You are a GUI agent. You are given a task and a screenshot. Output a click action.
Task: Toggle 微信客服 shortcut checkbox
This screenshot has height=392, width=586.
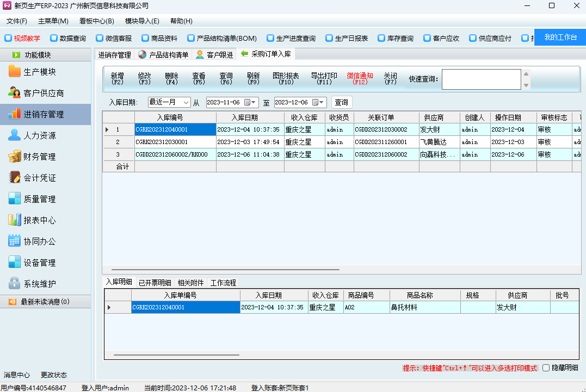tap(100, 38)
